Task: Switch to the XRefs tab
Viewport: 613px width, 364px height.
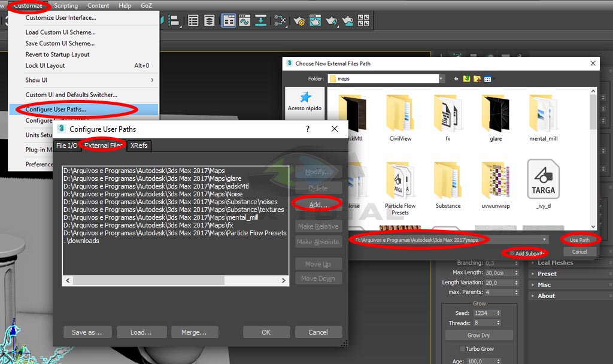Action: (139, 145)
